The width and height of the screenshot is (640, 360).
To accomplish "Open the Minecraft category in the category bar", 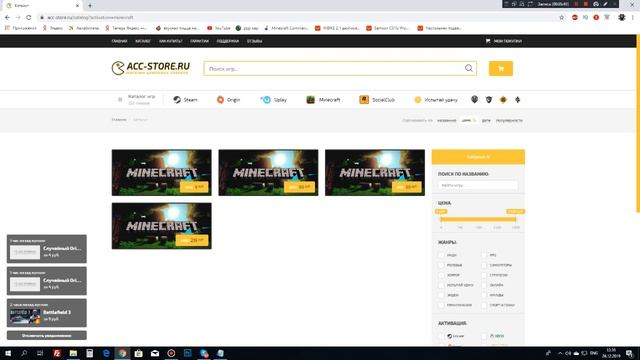I will (323, 100).
